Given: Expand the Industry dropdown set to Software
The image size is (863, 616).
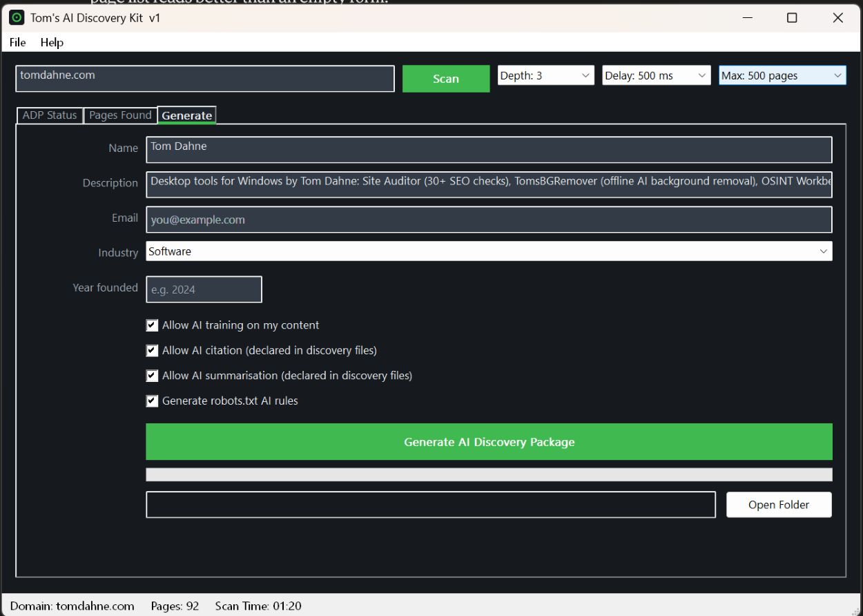Looking at the screenshot, I should click(x=489, y=251).
